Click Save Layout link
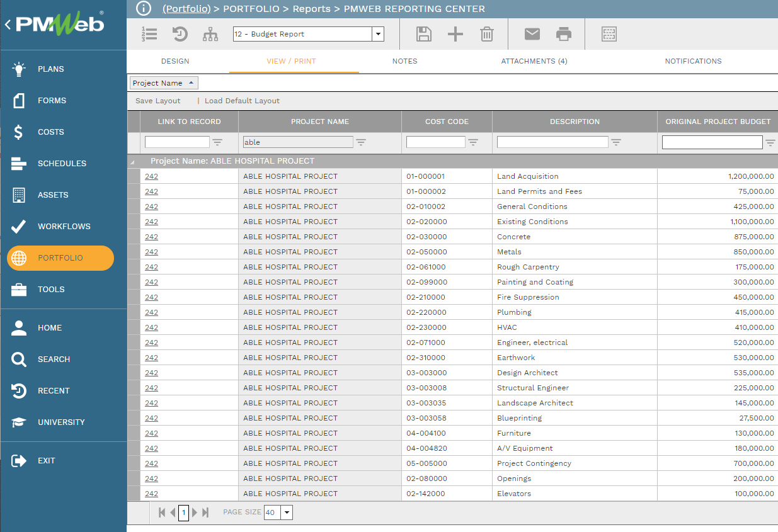Screen dimensions: 778x532 pos(158,101)
